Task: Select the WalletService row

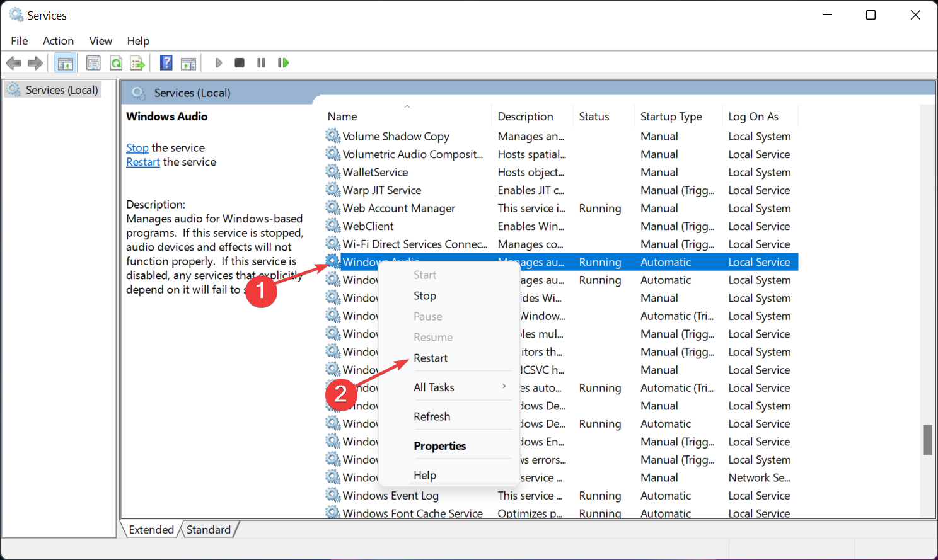Action: (x=561, y=172)
